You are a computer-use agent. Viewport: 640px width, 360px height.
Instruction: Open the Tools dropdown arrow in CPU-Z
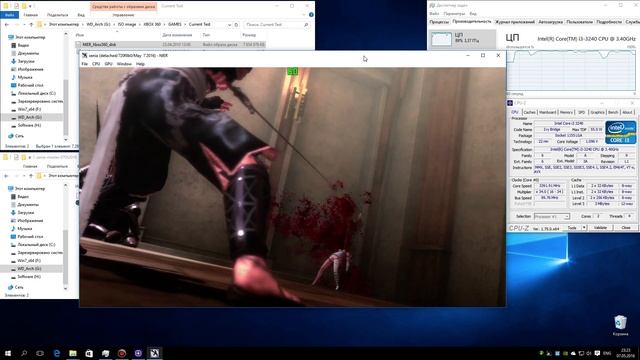point(584,228)
